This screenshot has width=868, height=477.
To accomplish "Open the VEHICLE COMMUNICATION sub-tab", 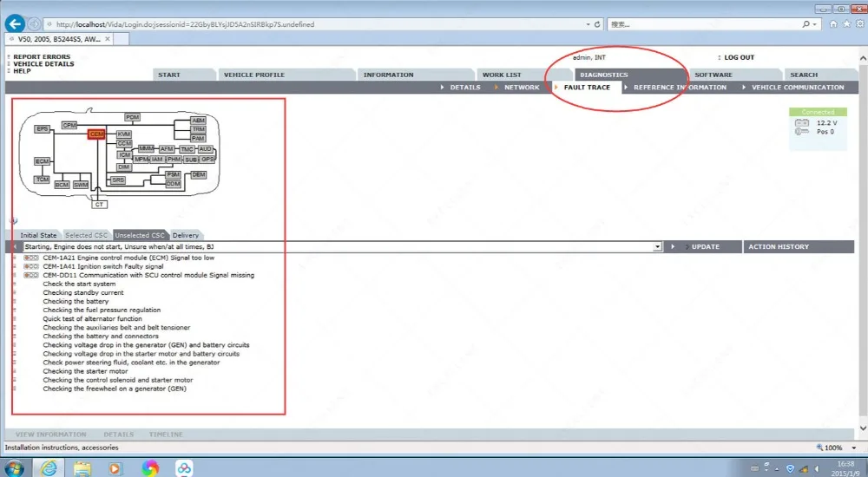I will click(798, 88).
